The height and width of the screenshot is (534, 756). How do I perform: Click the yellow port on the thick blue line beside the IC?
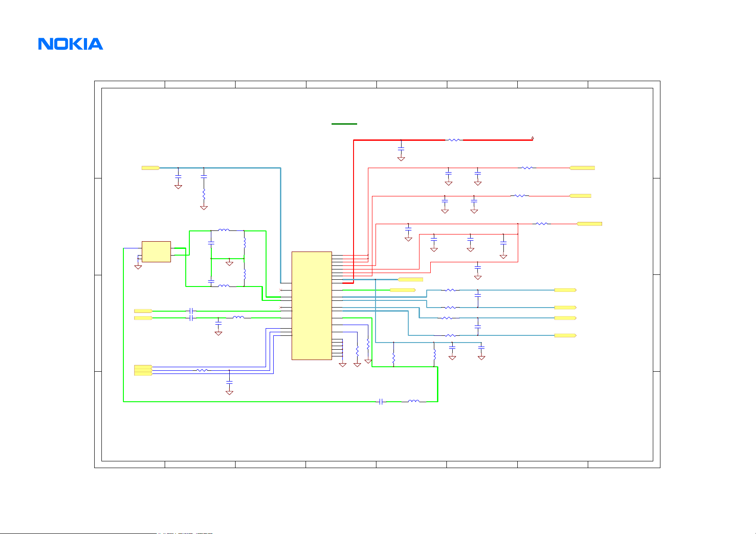[411, 279]
